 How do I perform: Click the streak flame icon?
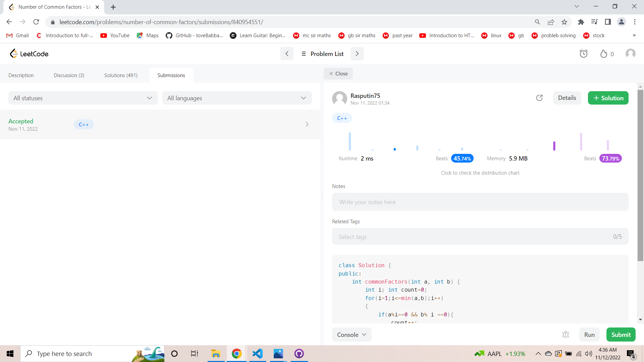coord(604,54)
